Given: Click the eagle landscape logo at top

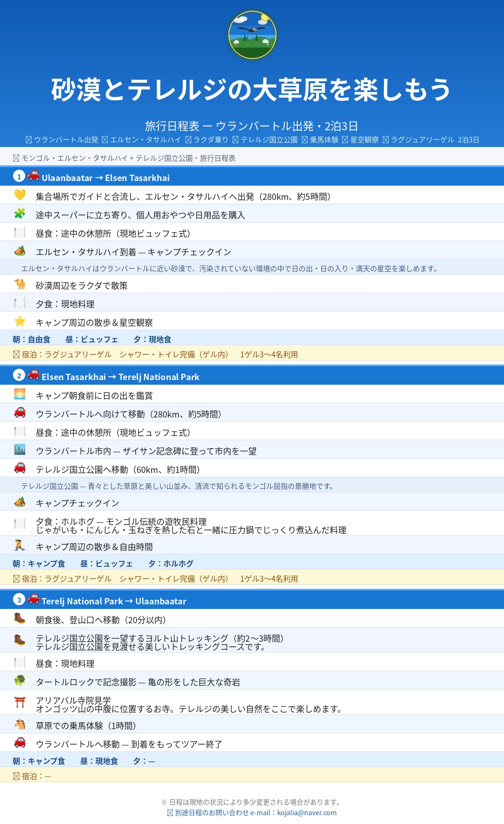Looking at the screenshot, I should tap(252, 35).
